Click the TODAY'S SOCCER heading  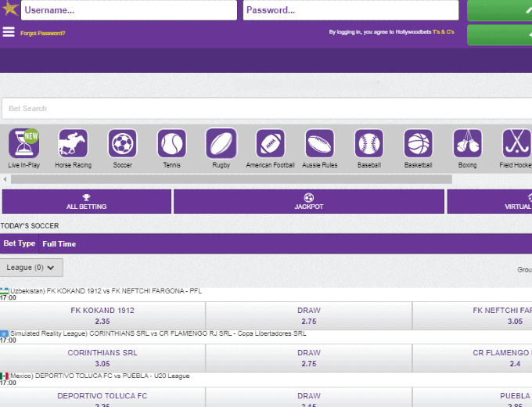point(30,225)
